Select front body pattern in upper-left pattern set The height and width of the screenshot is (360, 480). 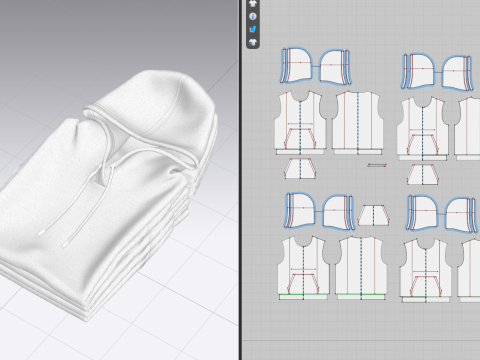(x=300, y=120)
